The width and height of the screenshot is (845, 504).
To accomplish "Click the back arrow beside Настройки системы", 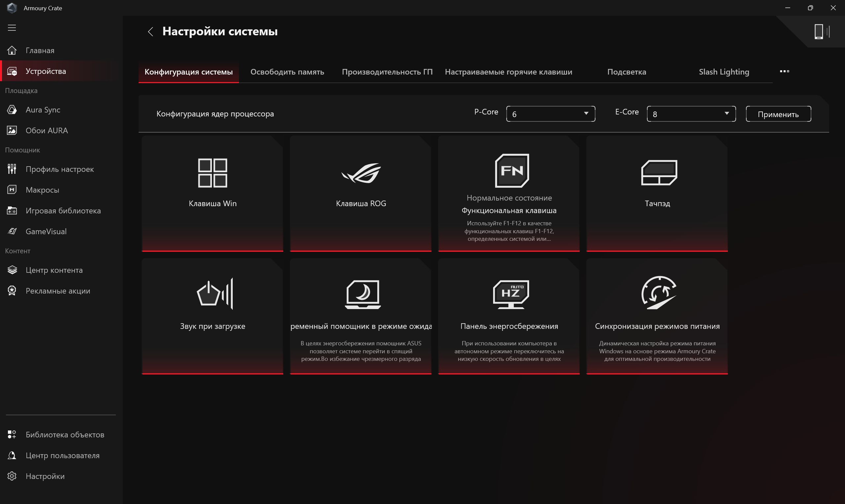I will point(151,32).
